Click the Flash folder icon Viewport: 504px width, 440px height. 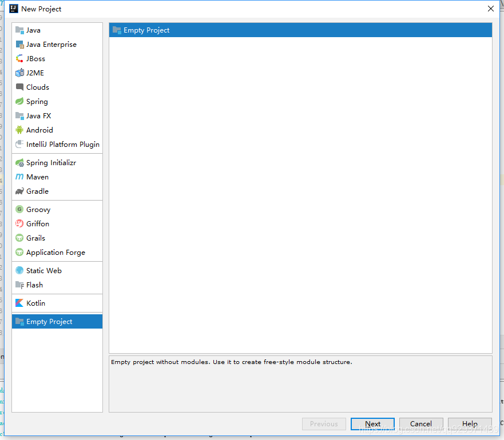19,285
